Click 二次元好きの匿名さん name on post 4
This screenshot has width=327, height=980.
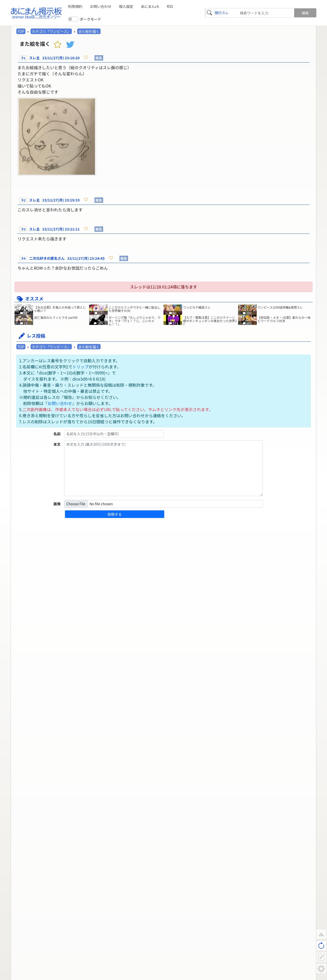click(x=47, y=258)
